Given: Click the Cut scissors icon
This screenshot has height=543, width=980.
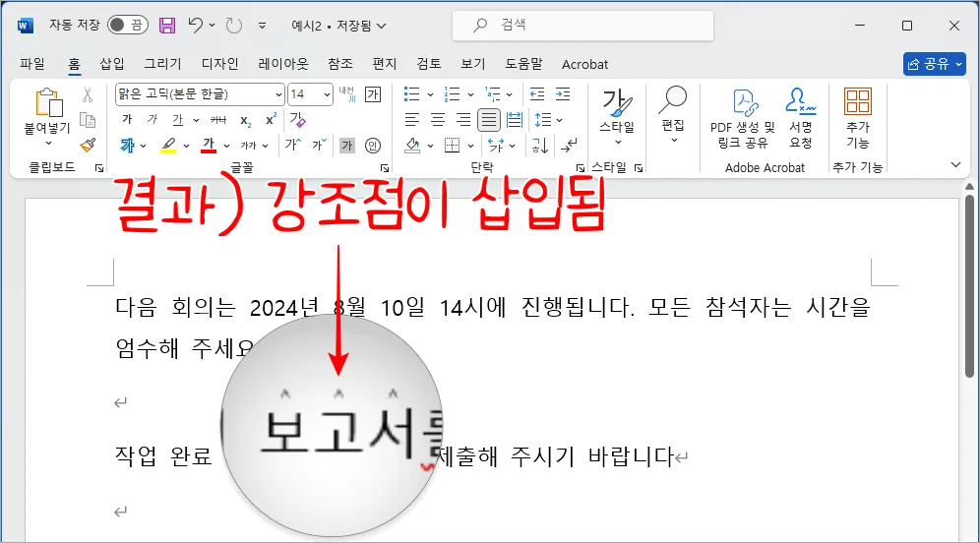Looking at the screenshot, I should coord(88,94).
